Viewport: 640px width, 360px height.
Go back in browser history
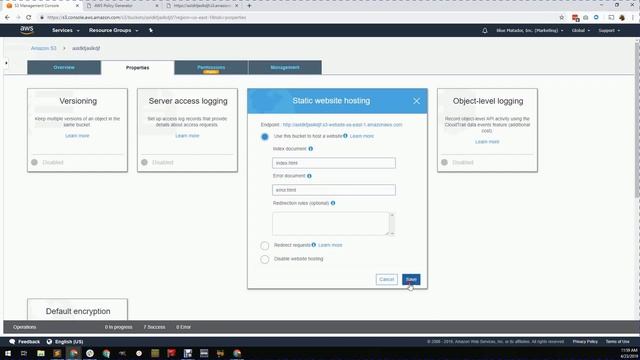(7, 18)
